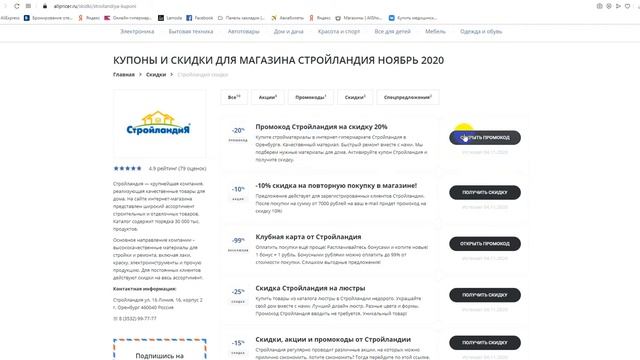Open the Скидка Стройландия на люстры title

click(310, 288)
